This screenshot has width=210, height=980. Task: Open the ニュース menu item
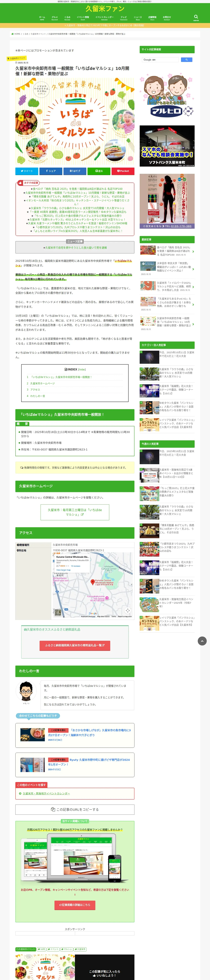coord(138,18)
